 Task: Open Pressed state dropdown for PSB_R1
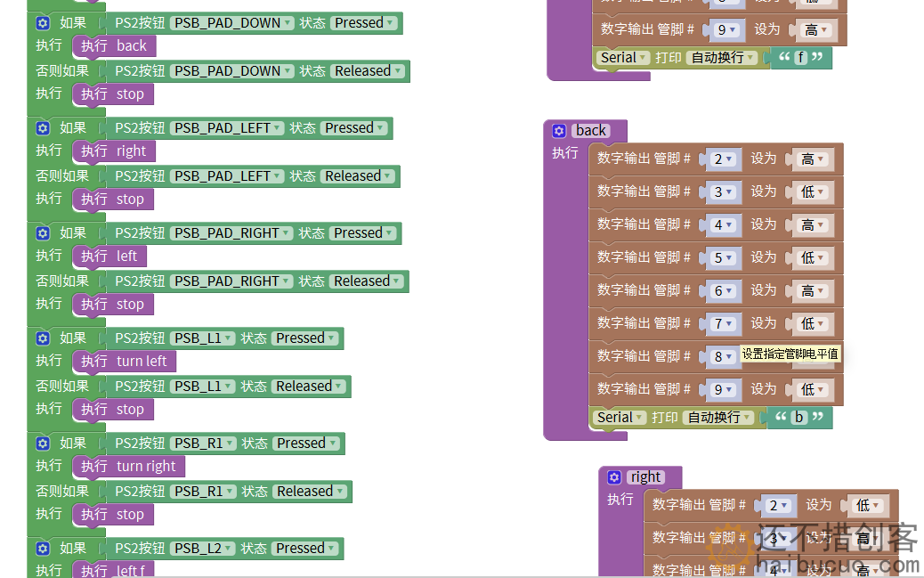(x=306, y=443)
